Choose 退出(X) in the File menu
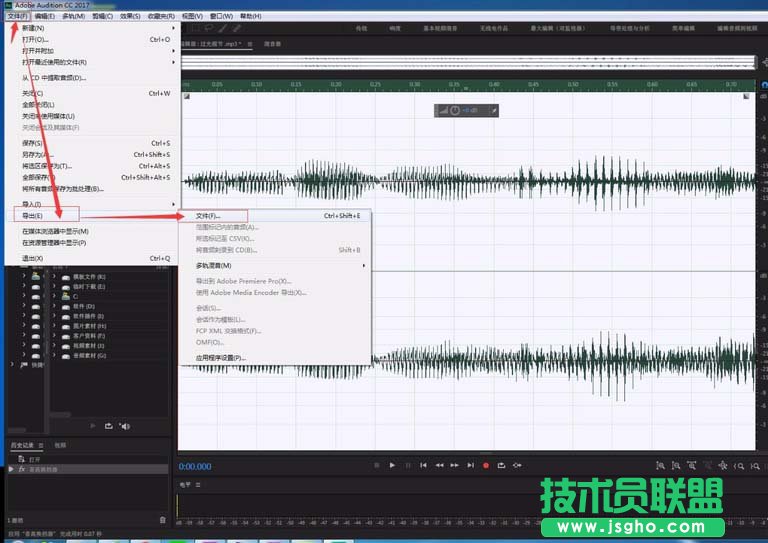 [93, 258]
